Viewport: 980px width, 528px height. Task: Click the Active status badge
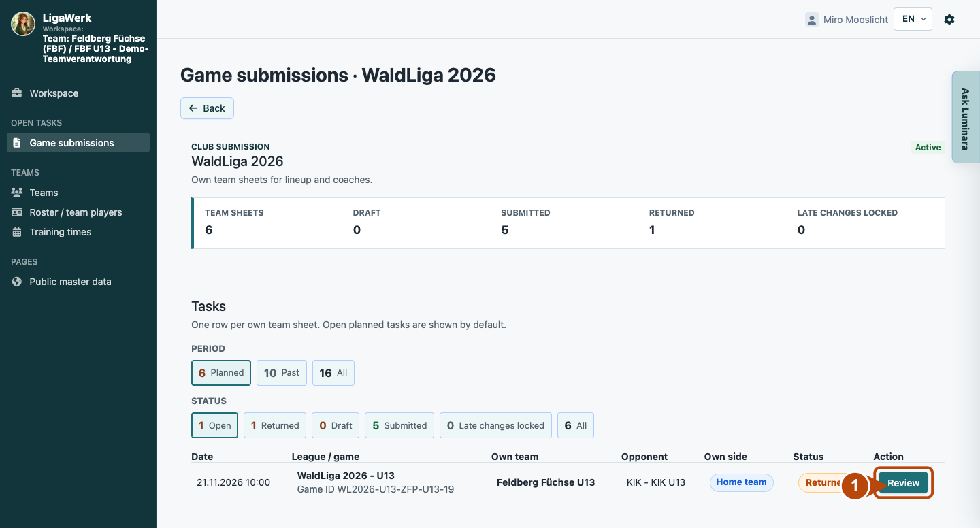pos(928,148)
